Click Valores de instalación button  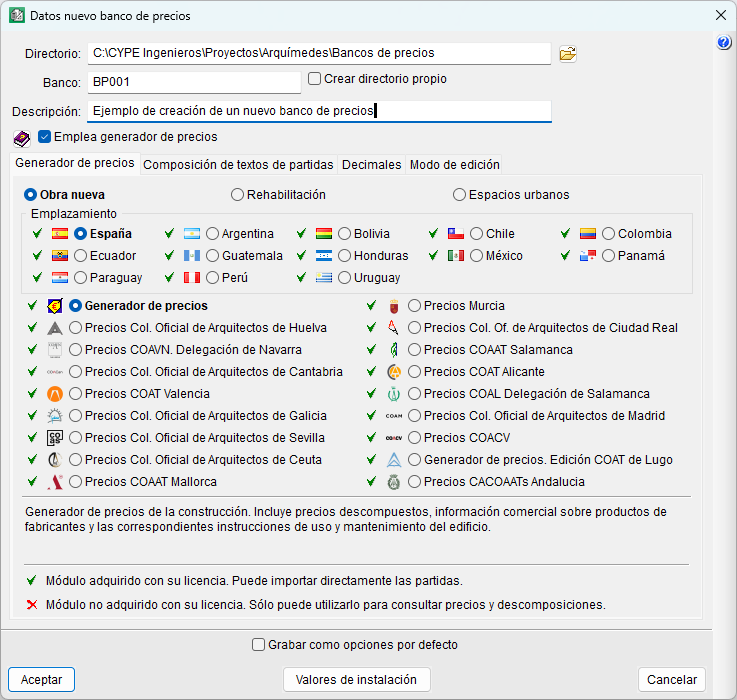point(356,680)
